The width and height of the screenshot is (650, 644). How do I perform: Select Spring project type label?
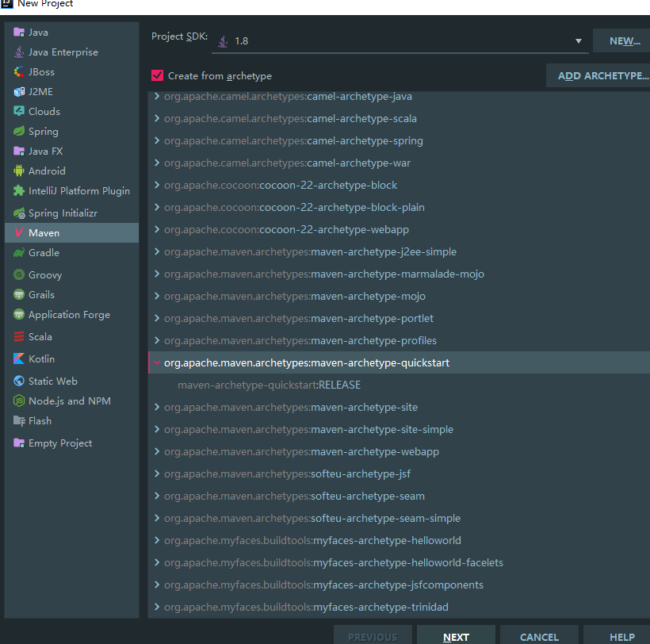(x=43, y=132)
